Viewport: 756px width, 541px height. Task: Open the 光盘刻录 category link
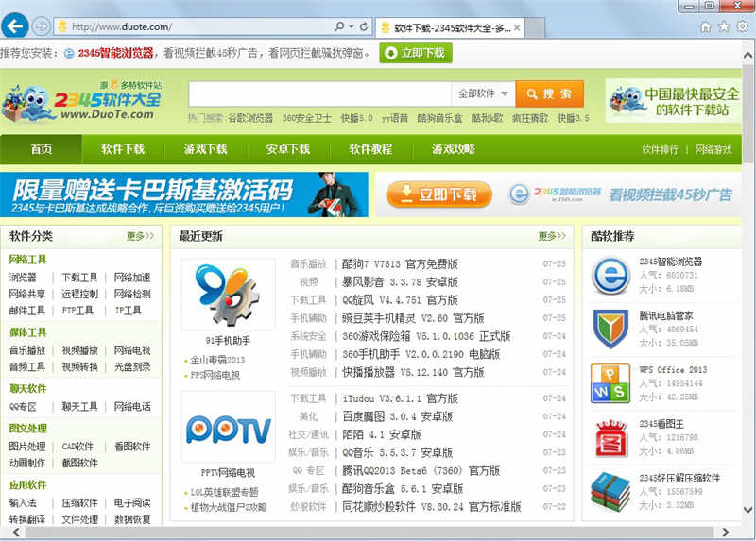pyautogui.click(x=132, y=366)
